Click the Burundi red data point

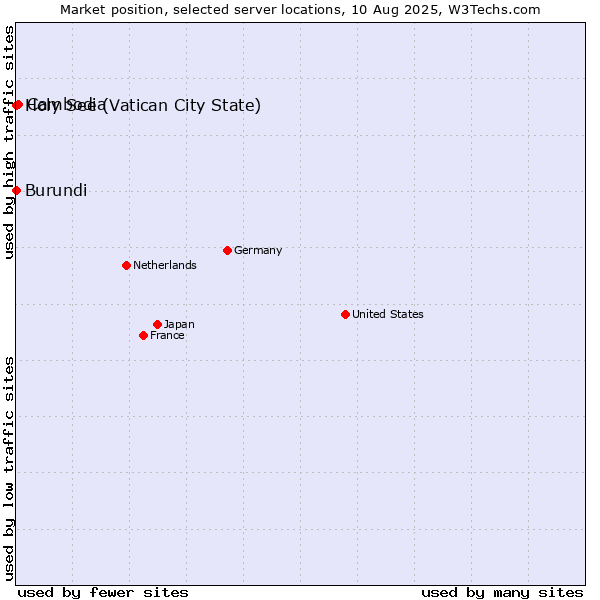click(x=16, y=191)
